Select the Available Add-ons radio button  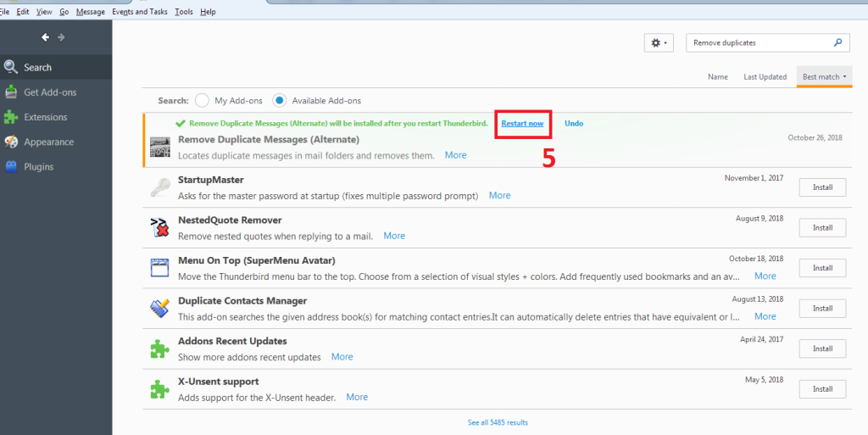click(279, 100)
